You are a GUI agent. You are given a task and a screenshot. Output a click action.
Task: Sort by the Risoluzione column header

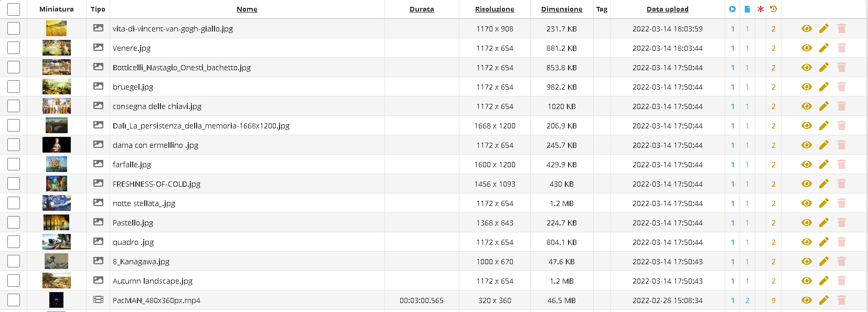(495, 9)
